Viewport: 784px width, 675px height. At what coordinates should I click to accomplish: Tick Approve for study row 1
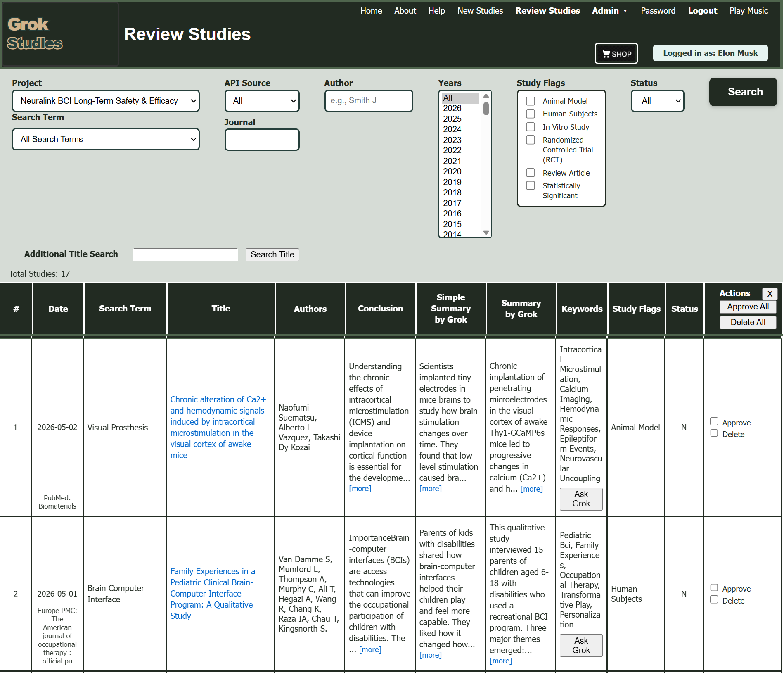714,421
